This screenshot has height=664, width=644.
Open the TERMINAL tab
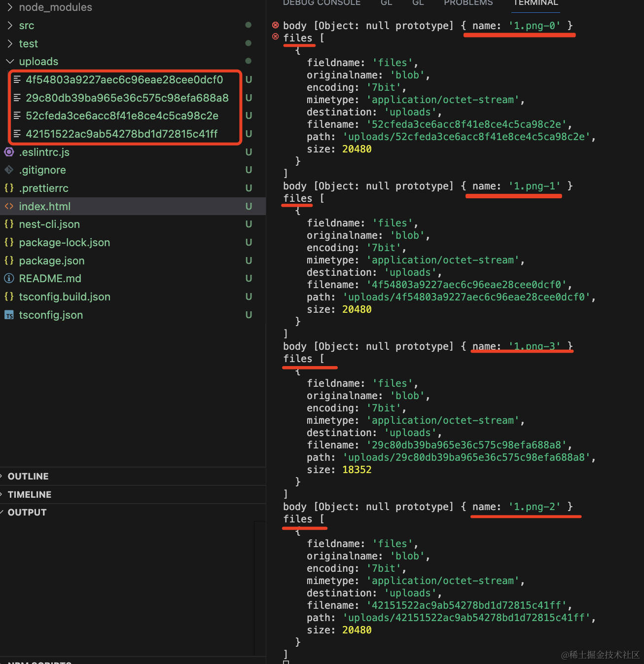point(536,3)
